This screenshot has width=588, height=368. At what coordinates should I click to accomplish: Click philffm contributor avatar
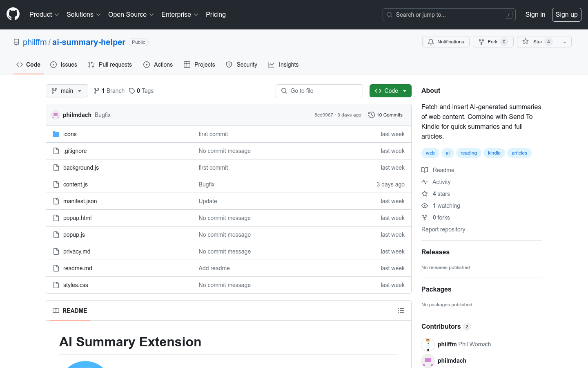pyautogui.click(x=428, y=344)
